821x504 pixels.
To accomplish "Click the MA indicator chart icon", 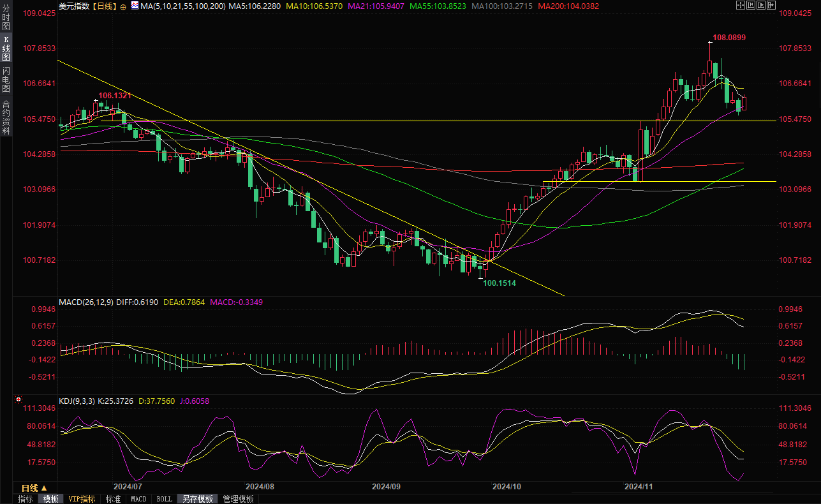I will tap(134, 6).
